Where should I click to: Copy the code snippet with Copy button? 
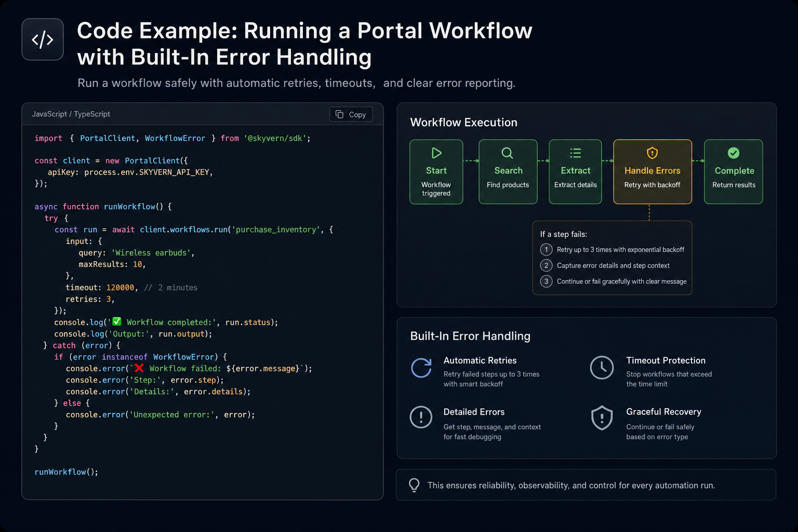point(351,114)
